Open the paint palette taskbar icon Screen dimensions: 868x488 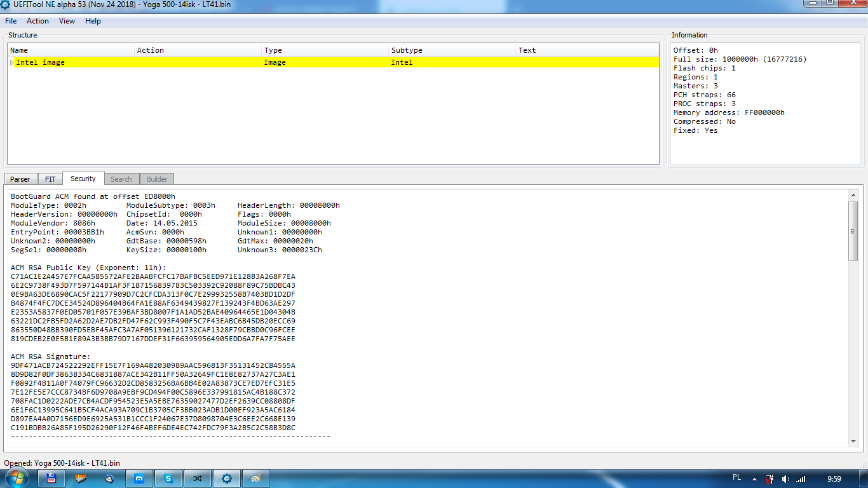tap(256, 478)
